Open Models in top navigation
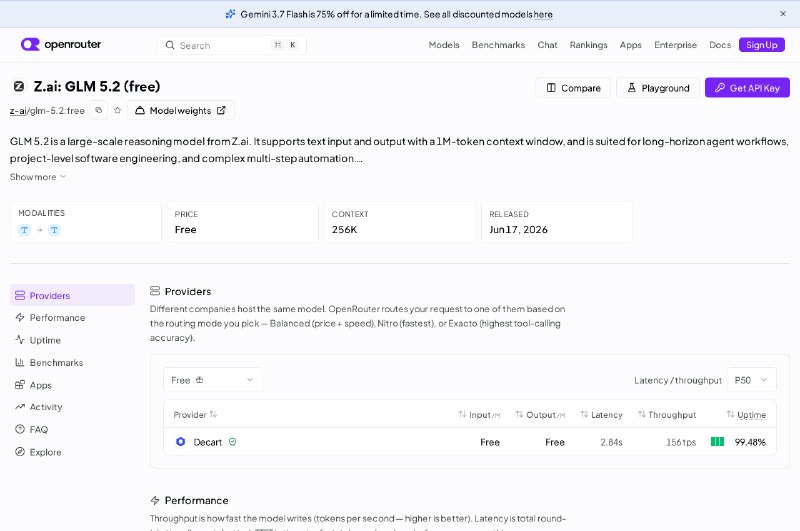 pyautogui.click(x=444, y=45)
